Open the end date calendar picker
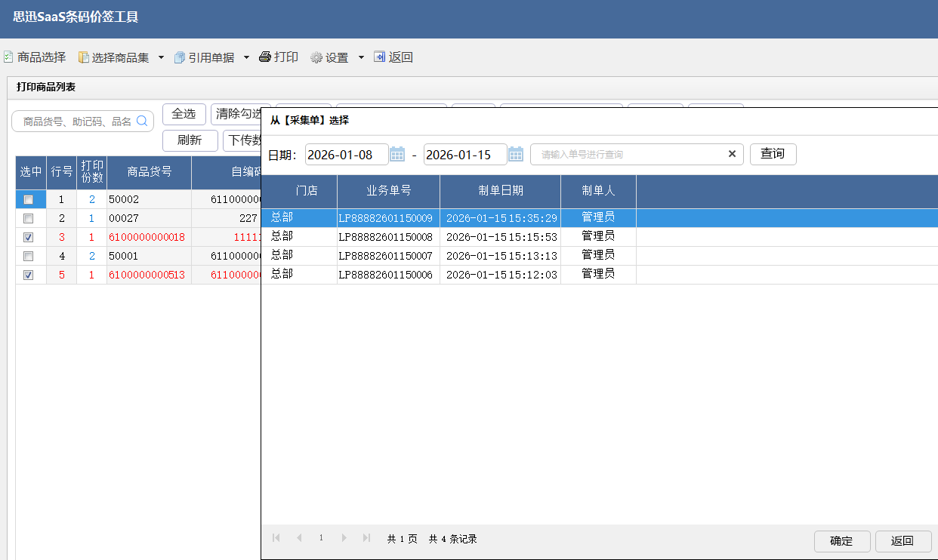This screenshot has width=938, height=560. pyautogui.click(x=516, y=155)
